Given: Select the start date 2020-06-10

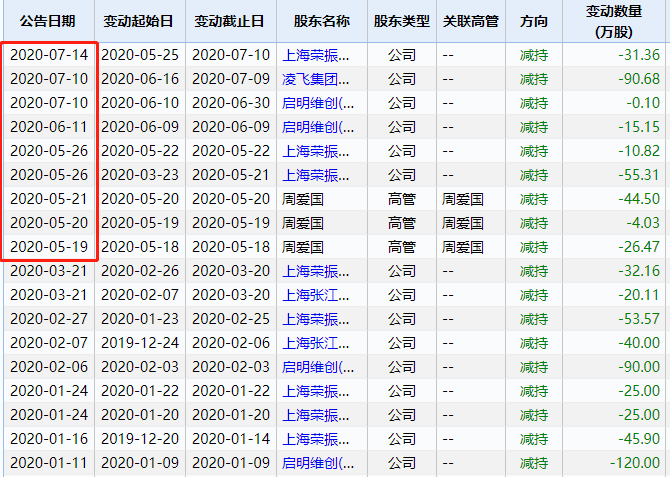Looking at the screenshot, I should pos(140,103).
